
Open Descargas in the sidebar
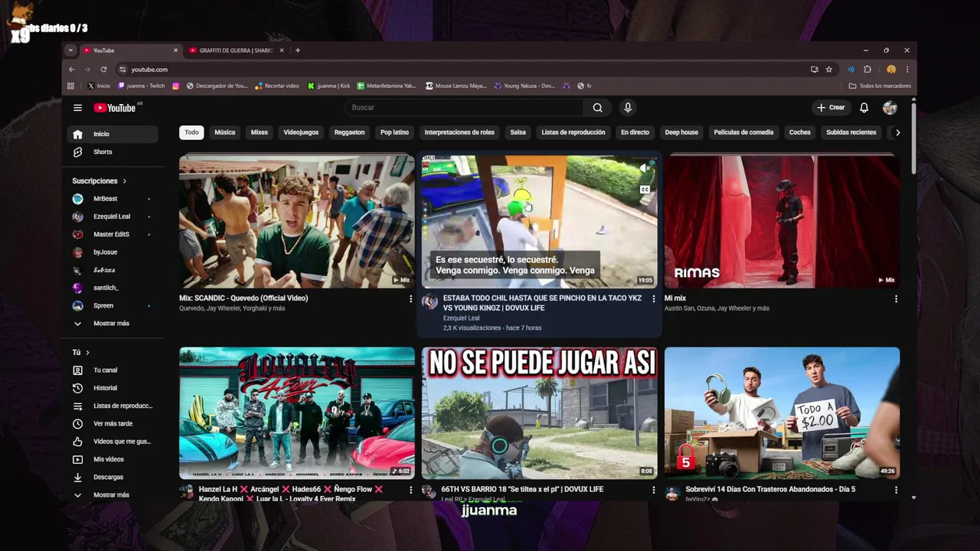(113, 477)
